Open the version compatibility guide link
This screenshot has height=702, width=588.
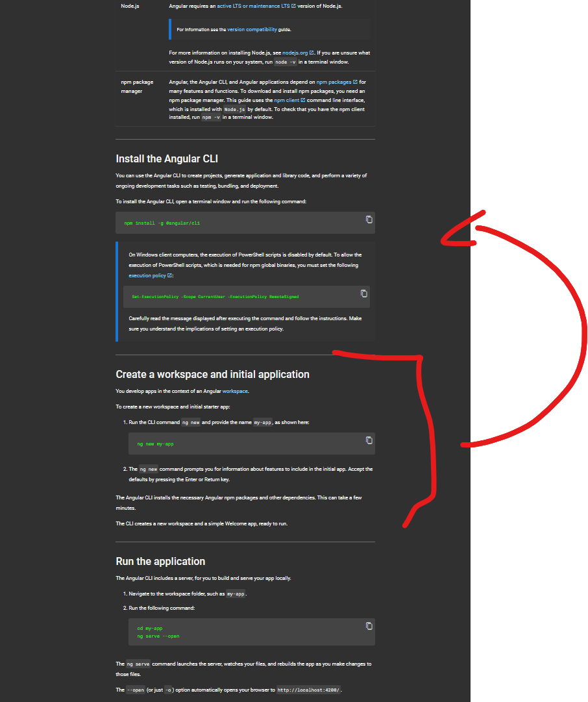click(252, 30)
